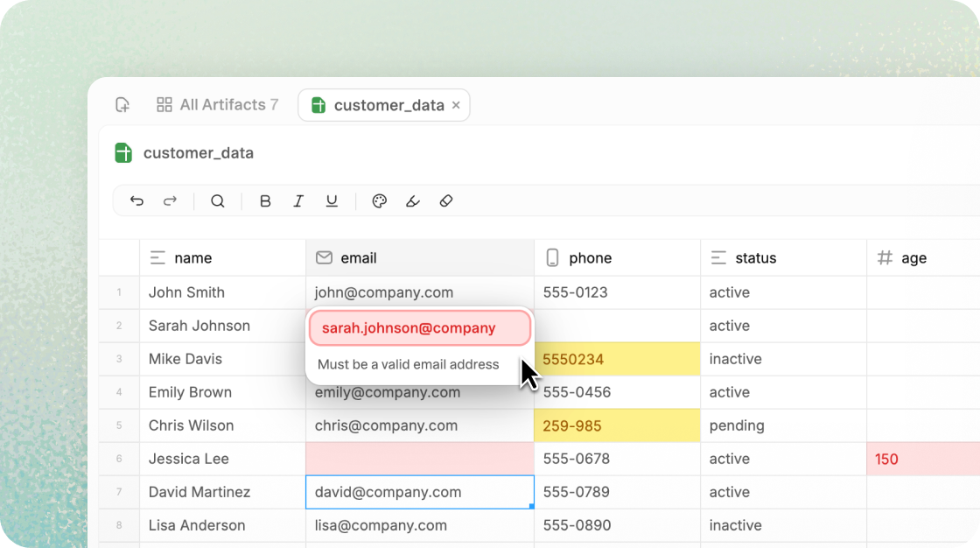Click phone cell 555-0456

(x=618, y=392)
